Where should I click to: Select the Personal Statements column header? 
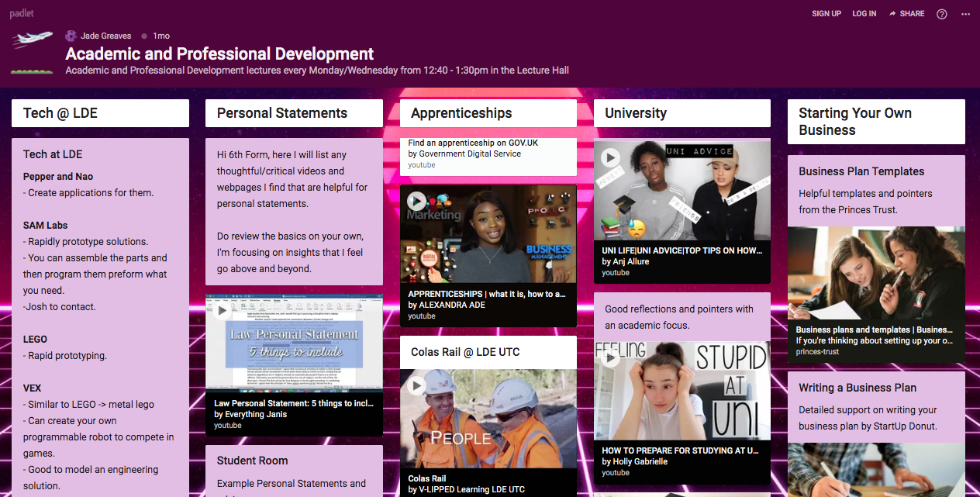294,113
